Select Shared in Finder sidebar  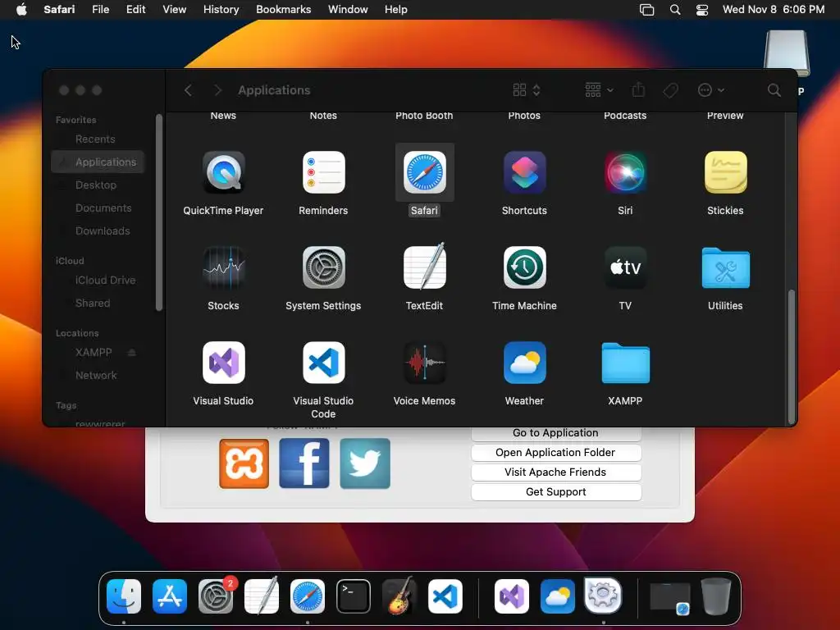tap(98, 304)
